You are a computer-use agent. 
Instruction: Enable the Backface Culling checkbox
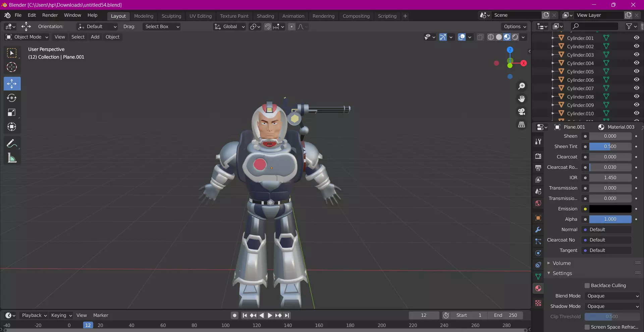click(x=587, y=285)
